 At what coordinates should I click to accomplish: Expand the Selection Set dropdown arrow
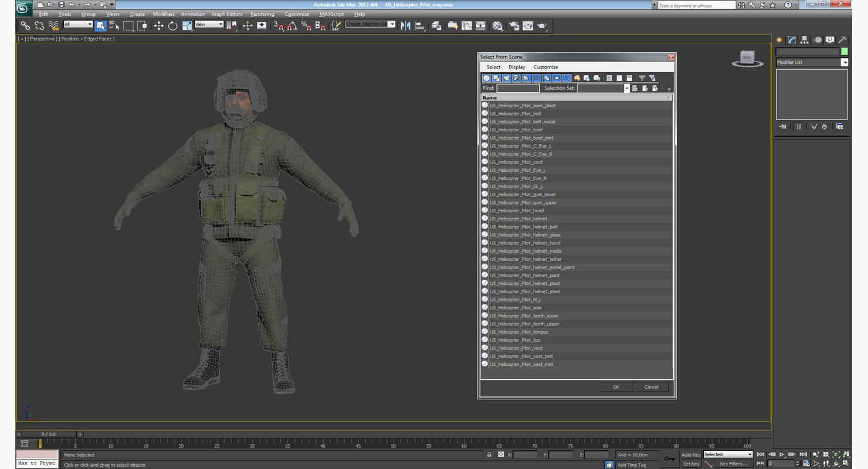(x=626, y=88)
